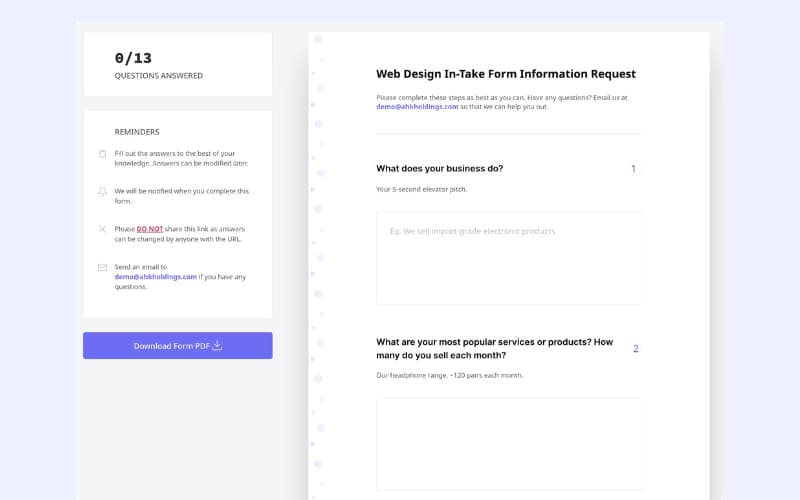Viewport: 800px width, 500px height.
Task: Click the Web Design In-Take Form title
Action: [505, 74]
